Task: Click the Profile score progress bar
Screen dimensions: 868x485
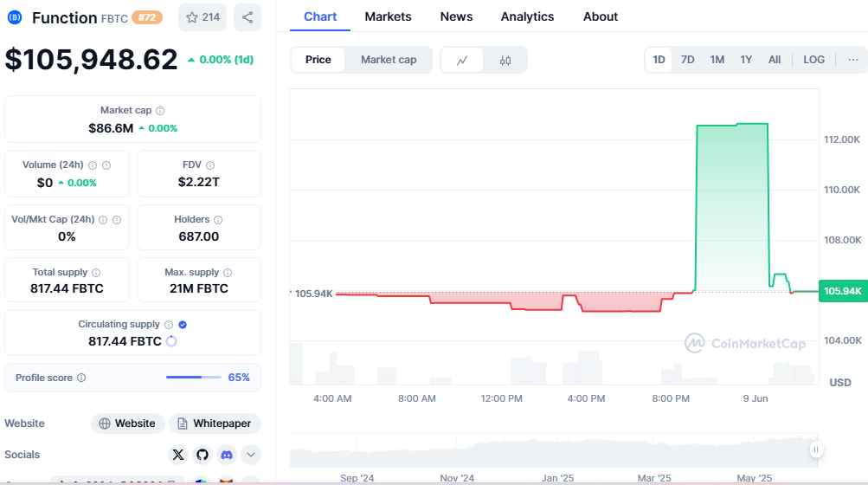Action: pos(194,378)
